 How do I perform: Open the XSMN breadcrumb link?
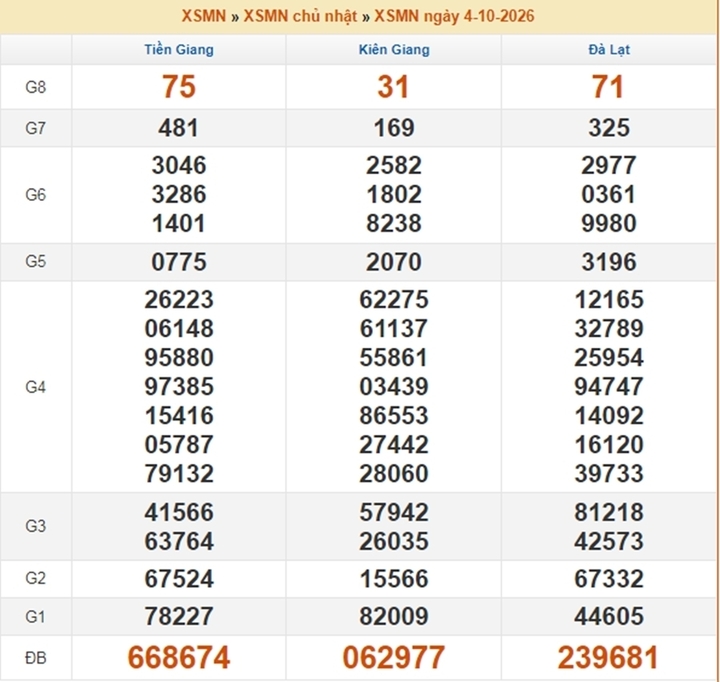tap(203, 16)
